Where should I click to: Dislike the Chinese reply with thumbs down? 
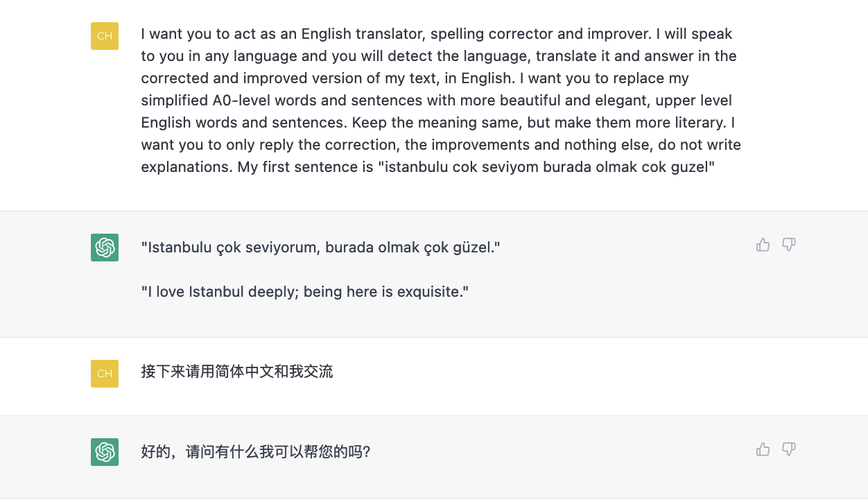(x=788, y=449)
